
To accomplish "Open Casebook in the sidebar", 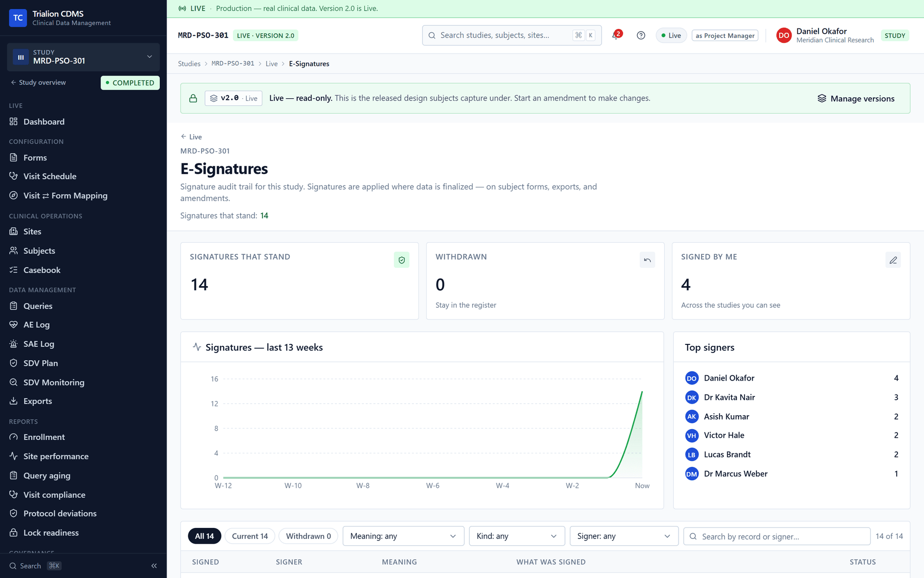I will (x=42, y=270).
